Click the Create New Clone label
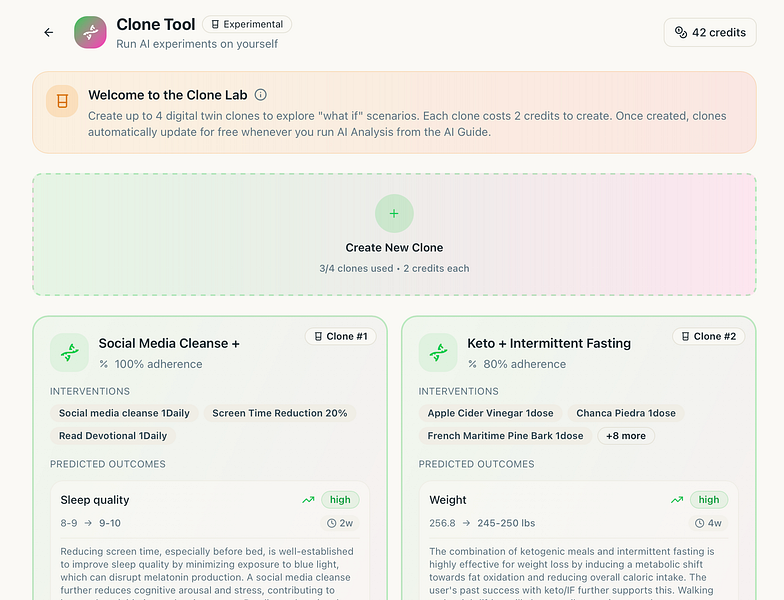This screenshot has width=784, height=600. tap(394, 248)
